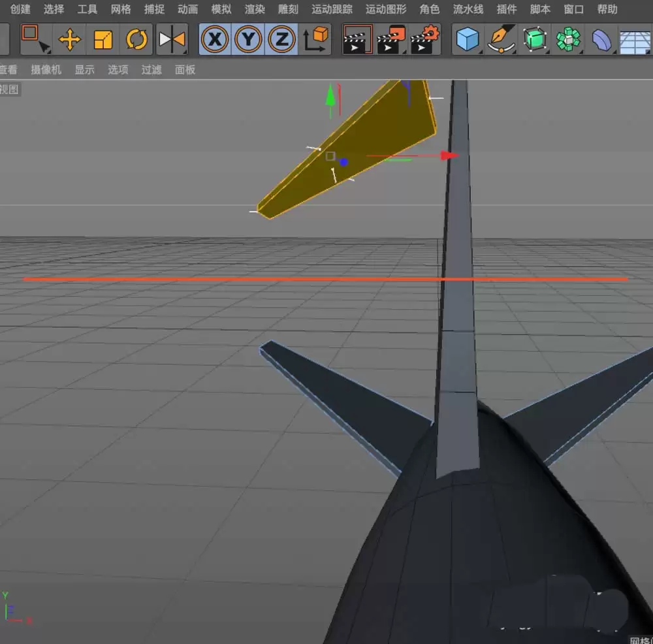Click the 过滤 (Filter) viewport option

151,70
